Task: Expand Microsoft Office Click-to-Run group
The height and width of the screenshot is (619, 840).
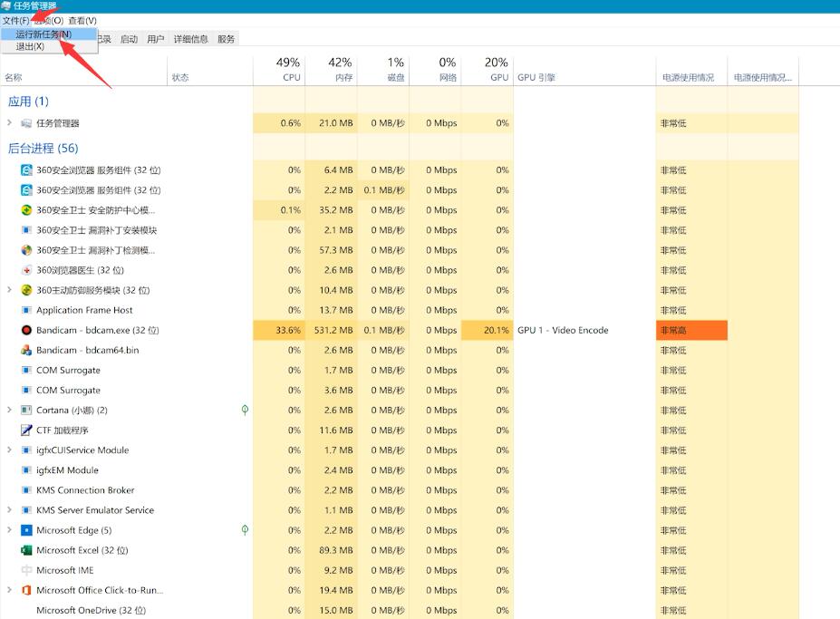Action: click(x=9, y=590)
